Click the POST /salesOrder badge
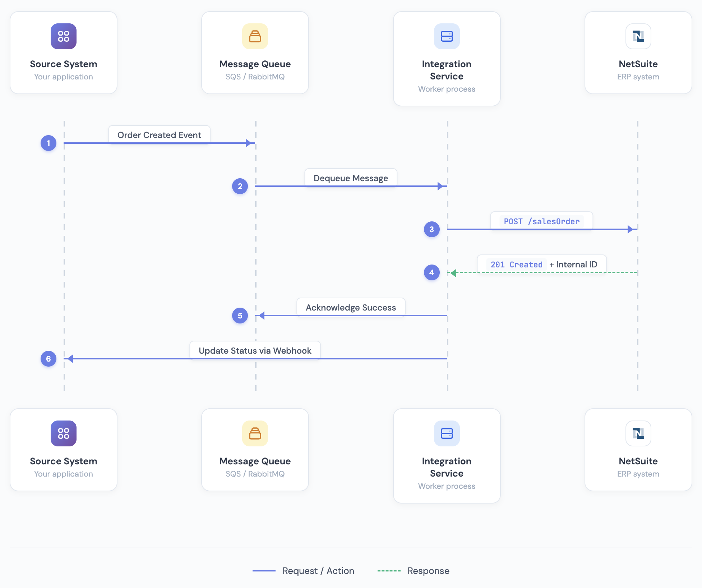 (542, 221)
